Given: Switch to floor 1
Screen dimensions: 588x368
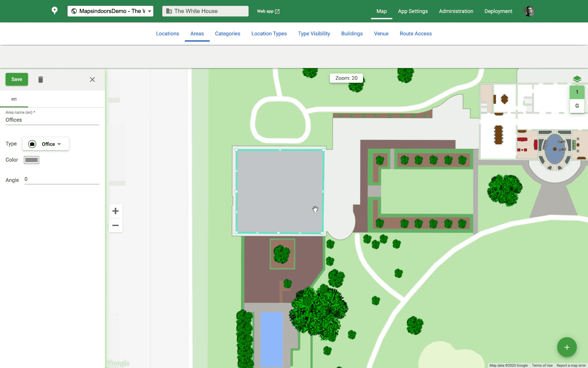Looking at the screenshot, I should tap(577, 92).
